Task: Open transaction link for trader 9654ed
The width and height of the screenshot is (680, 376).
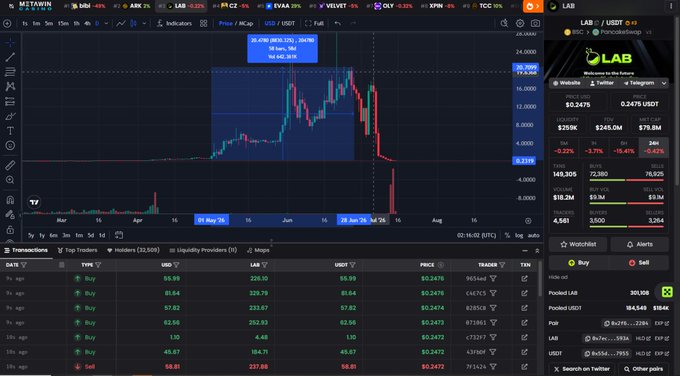Action: tap(524, 279)
